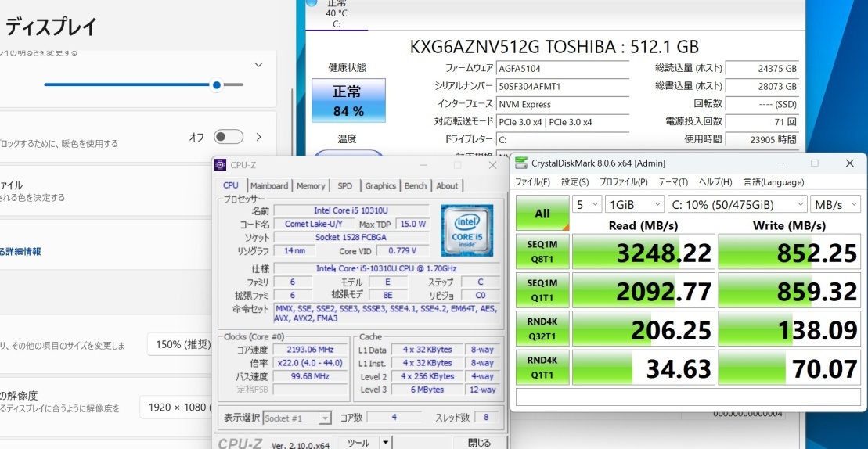Start the RND4K Q1T1 test
This screenshot has height=449, width=868.
pos(542,367)
